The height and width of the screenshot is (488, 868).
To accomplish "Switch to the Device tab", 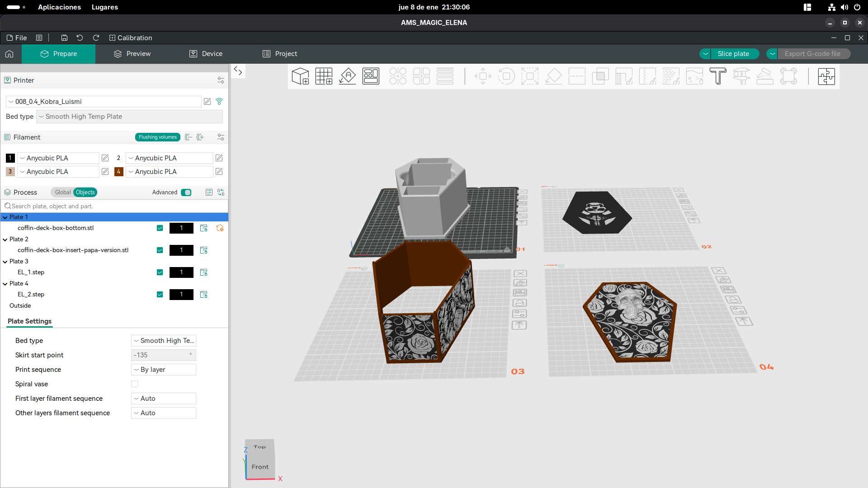I will pyautogui.click(x=206, y=54).
